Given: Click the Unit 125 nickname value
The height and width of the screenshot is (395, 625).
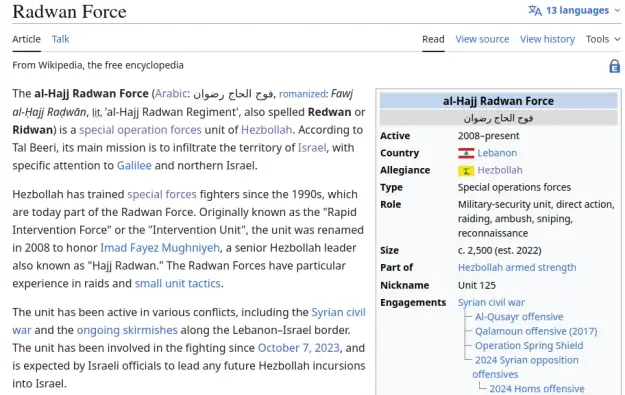Looking at the screenshot, I should coord(477,285).
